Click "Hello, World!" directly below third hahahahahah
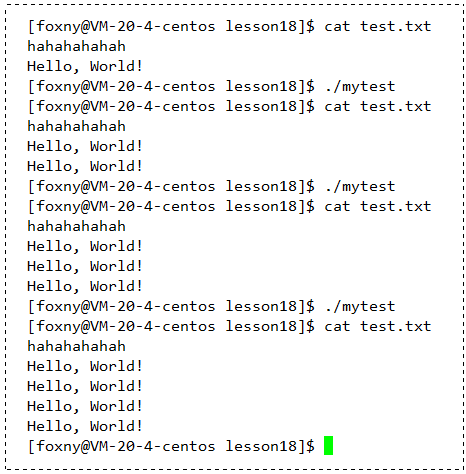 85,246
